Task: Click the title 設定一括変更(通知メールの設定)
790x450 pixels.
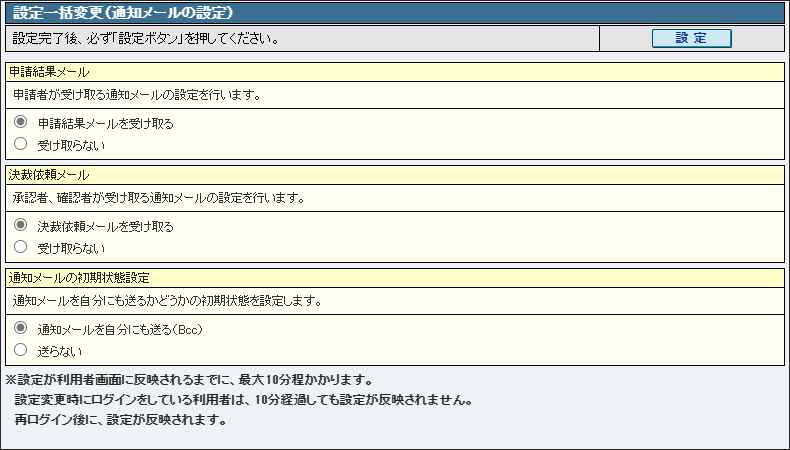Action: 123,13
